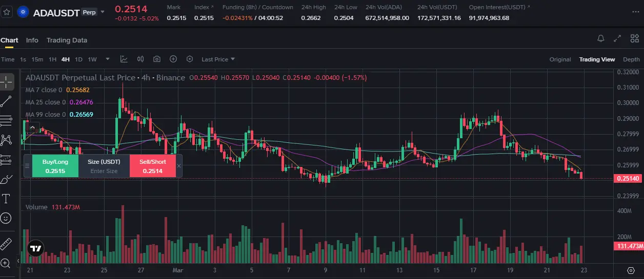Viewport: 644px width, 279px height.
Task: Select the forecasting and measurement projection tool
Action: [7, 159]
